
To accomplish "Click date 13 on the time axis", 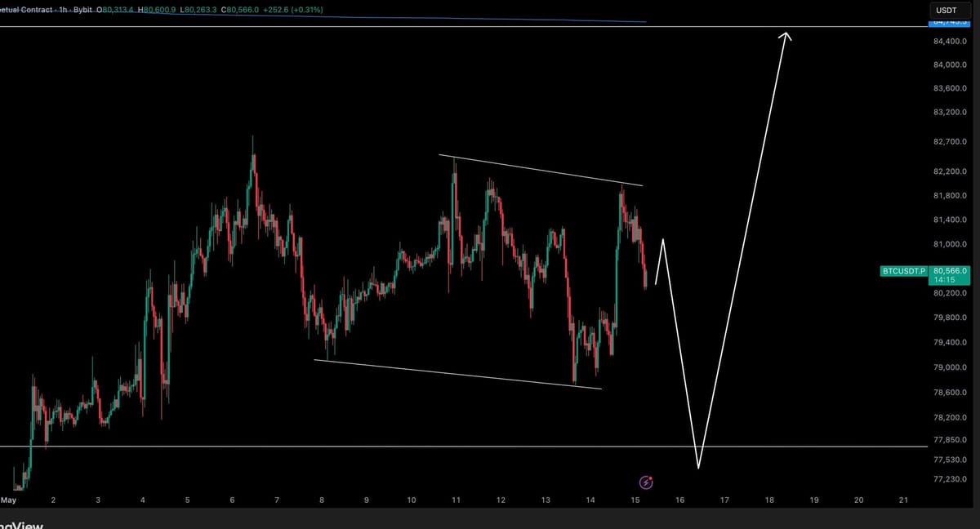I will (x=546, y=500).
